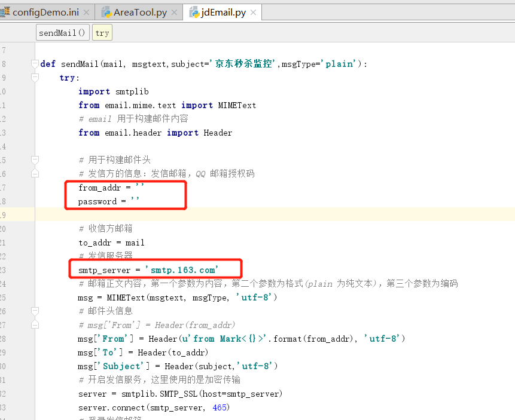515x420 pixels.
Task: Close the jdEmail.py tab
Action: pyautogui.click(x=253, y=13)
